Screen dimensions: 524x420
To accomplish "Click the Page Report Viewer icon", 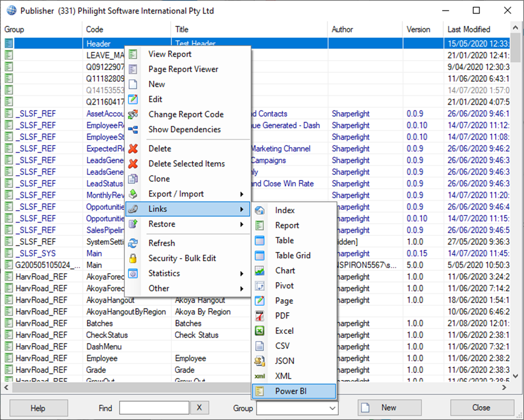I will coord(133,69).
